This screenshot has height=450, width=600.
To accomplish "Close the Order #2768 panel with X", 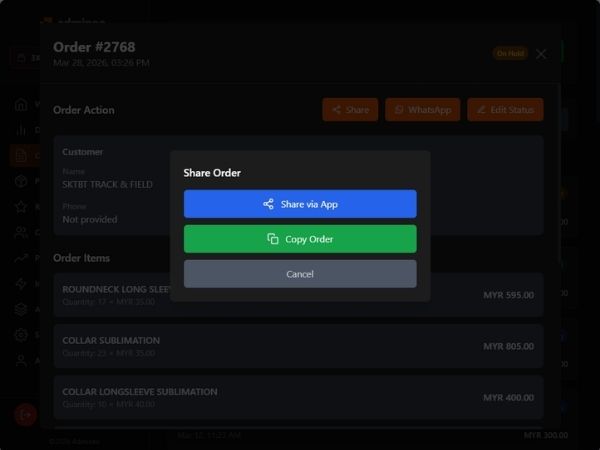I will point(541,54).
